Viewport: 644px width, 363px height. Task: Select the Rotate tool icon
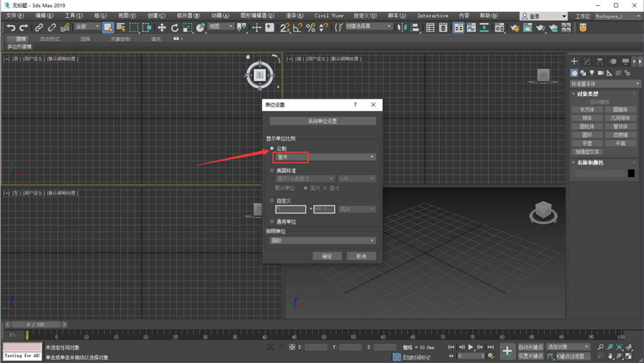[175, 27]
